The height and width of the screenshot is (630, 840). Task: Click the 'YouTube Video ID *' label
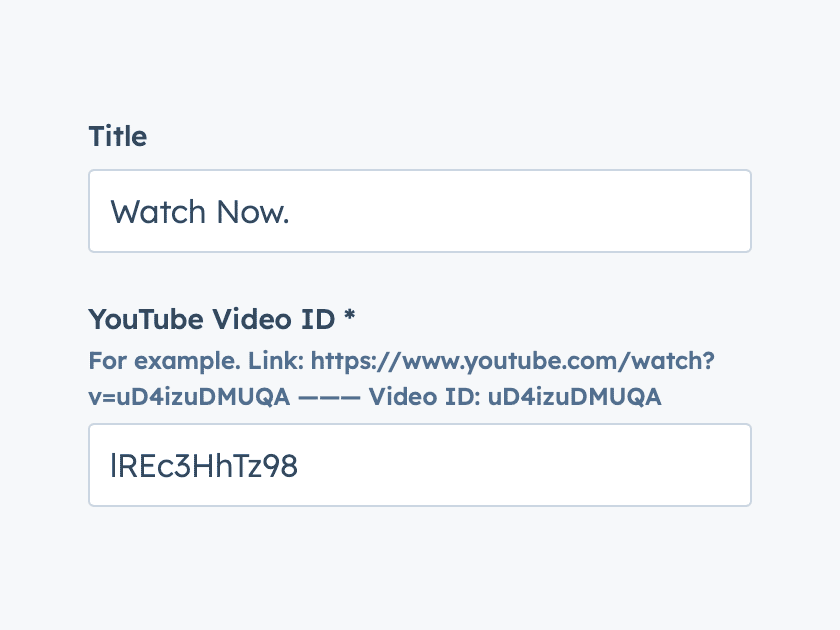pos(211,319)
